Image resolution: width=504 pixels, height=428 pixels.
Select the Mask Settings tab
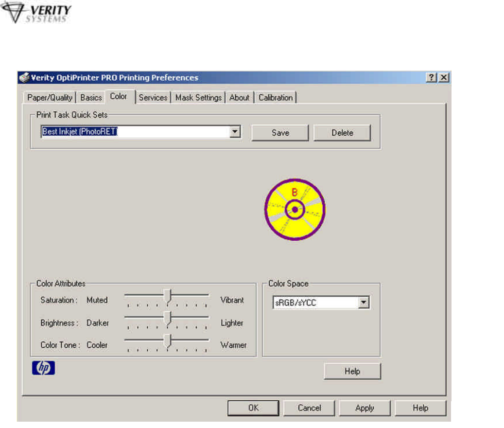pos(198,98)
